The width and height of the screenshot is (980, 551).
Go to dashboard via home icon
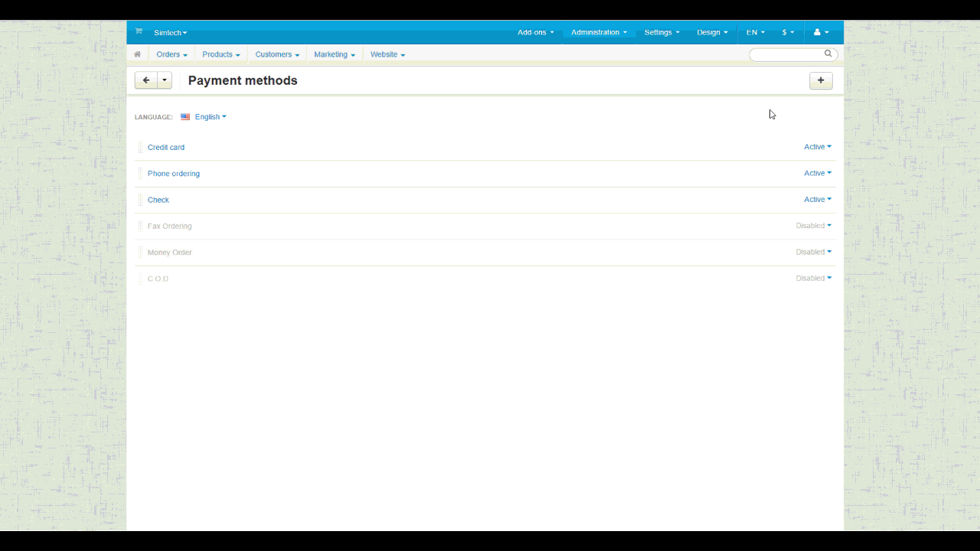coord(138,54)
